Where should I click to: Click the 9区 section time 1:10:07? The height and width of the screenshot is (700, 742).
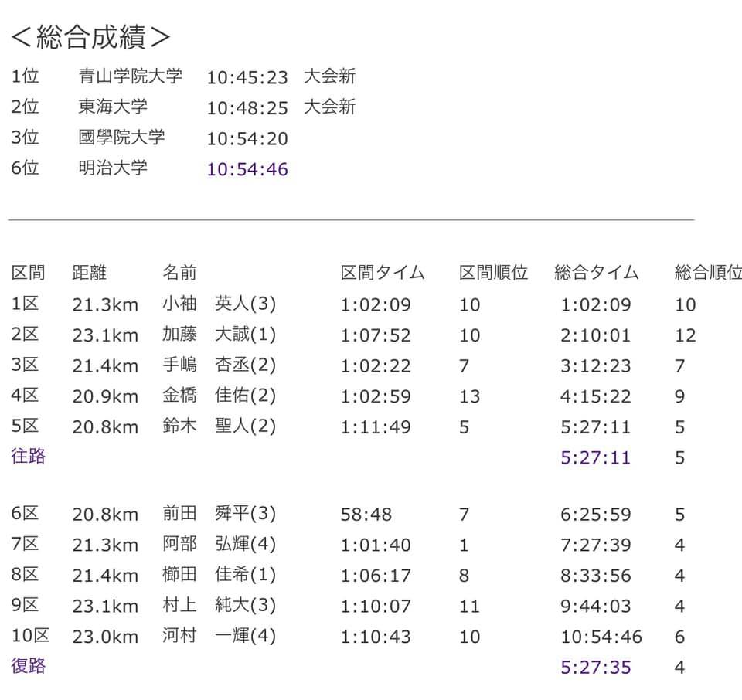tap(376, 607)
